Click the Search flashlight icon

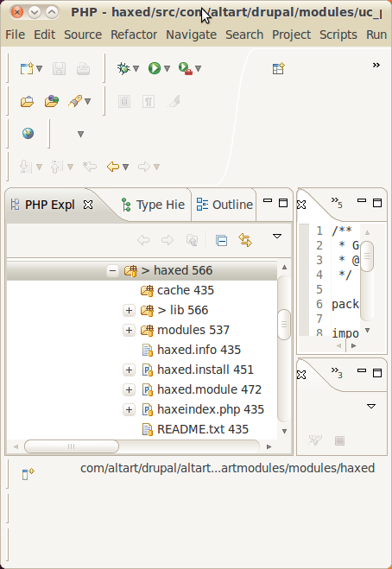[75, 101]
